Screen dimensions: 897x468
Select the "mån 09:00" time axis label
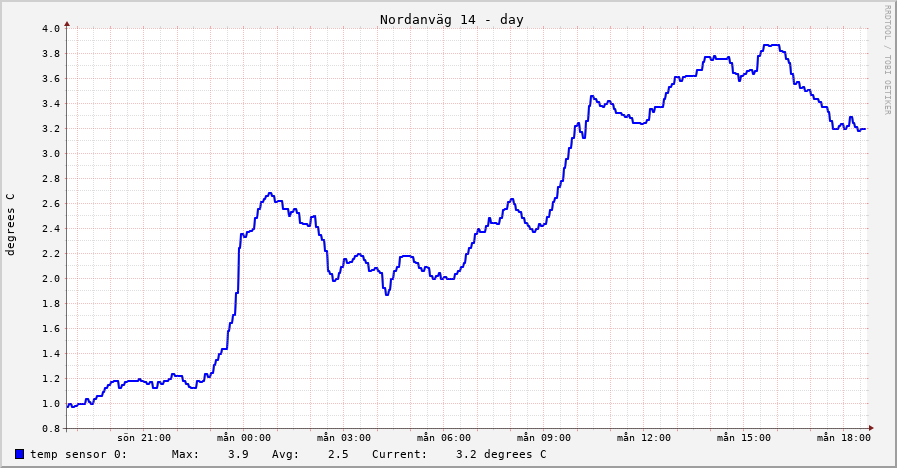click(544, 437)
